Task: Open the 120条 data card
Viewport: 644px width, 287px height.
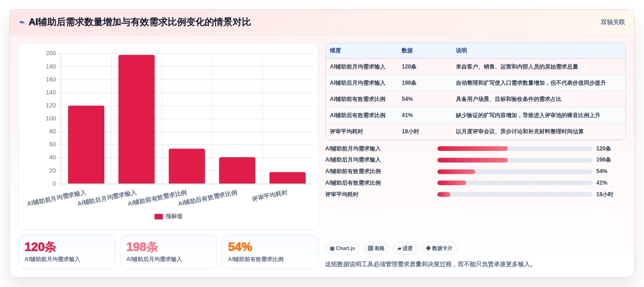Action: pyautogui.click(x=67, y=252)
